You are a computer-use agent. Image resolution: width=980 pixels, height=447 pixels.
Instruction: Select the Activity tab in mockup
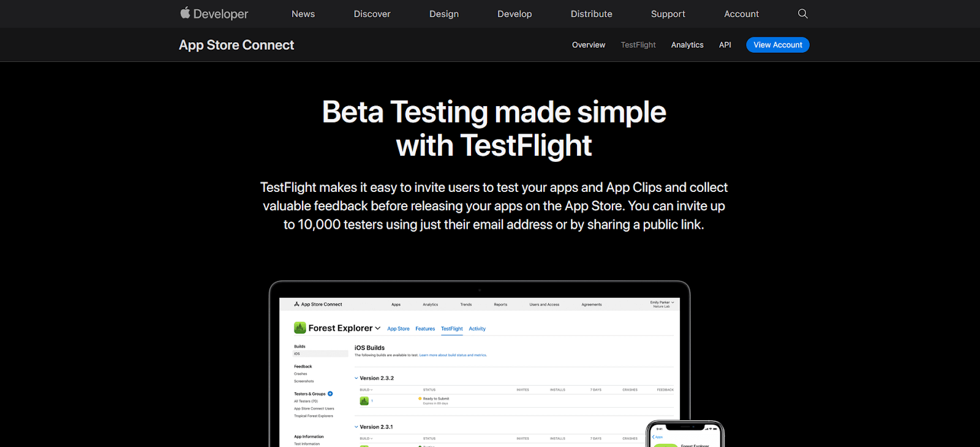[x=477, y=329]
